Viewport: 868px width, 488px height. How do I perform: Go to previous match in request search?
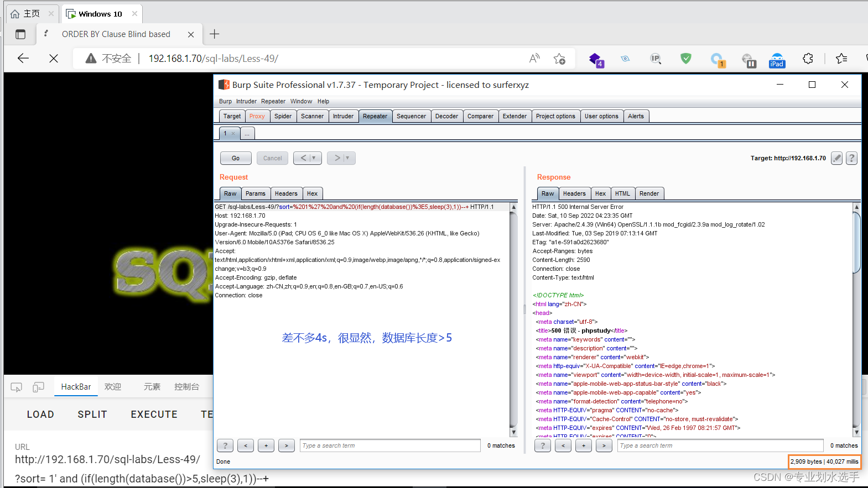246,445
